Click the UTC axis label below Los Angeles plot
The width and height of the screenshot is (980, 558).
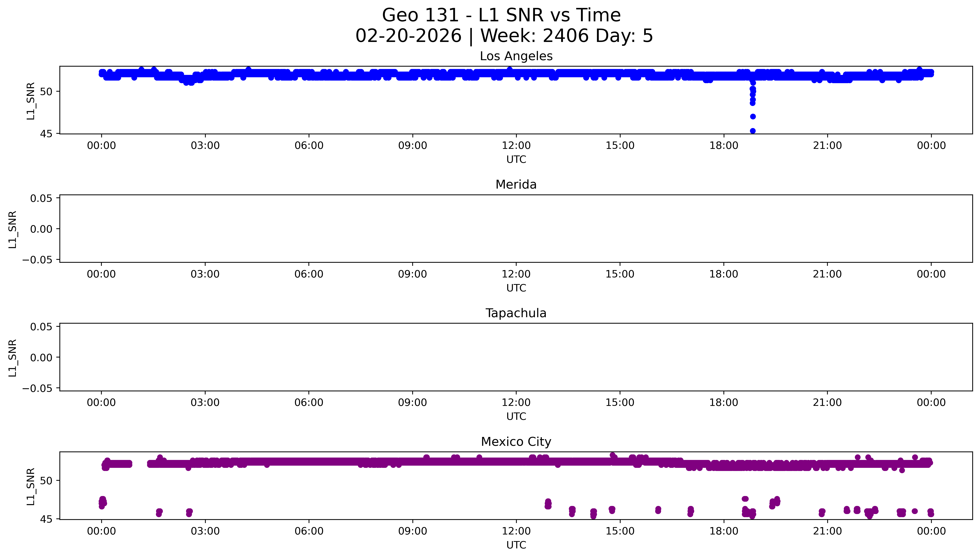(x=516, y=160)
